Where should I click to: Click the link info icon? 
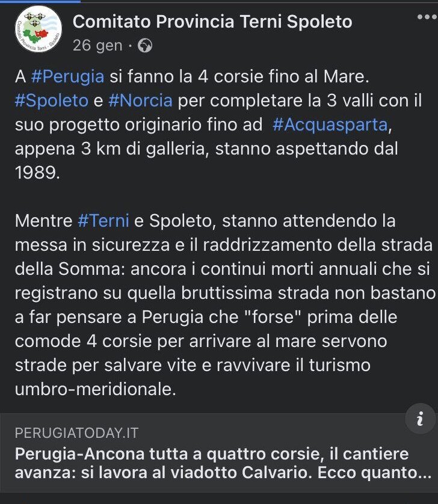[x=420, y=419]
